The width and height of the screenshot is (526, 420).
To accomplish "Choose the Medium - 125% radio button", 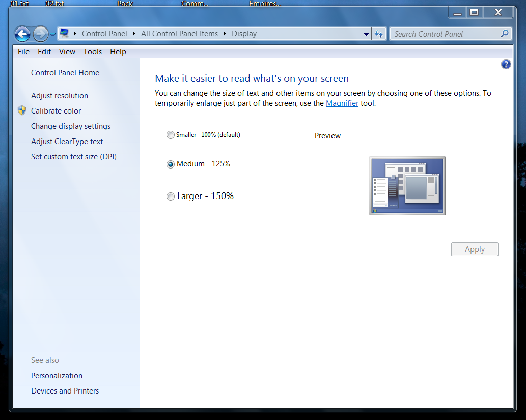I will click(171, 164).
